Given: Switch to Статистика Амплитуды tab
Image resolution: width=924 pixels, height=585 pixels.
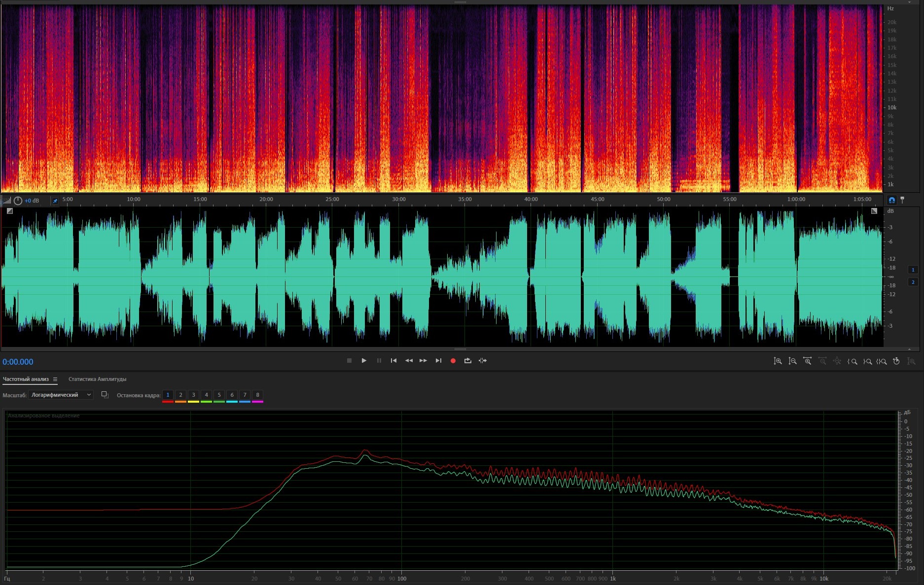Looking at the screenshot, I should [x=97, y=379].
